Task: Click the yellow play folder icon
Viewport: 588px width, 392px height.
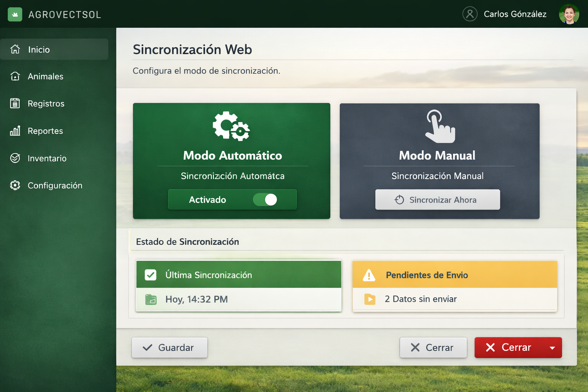Action: pos(370,299)
